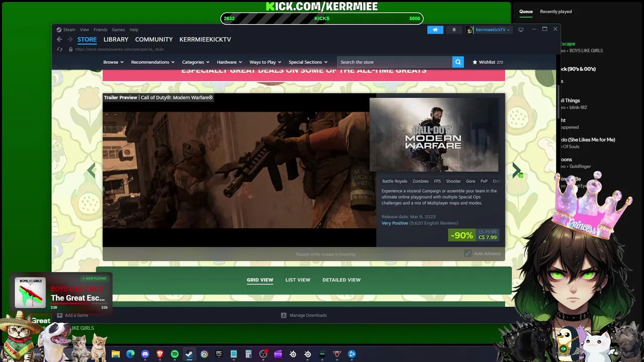Click Manage Downloads icon
Screen dimensions: 644x362
click(x=284, y=315)
